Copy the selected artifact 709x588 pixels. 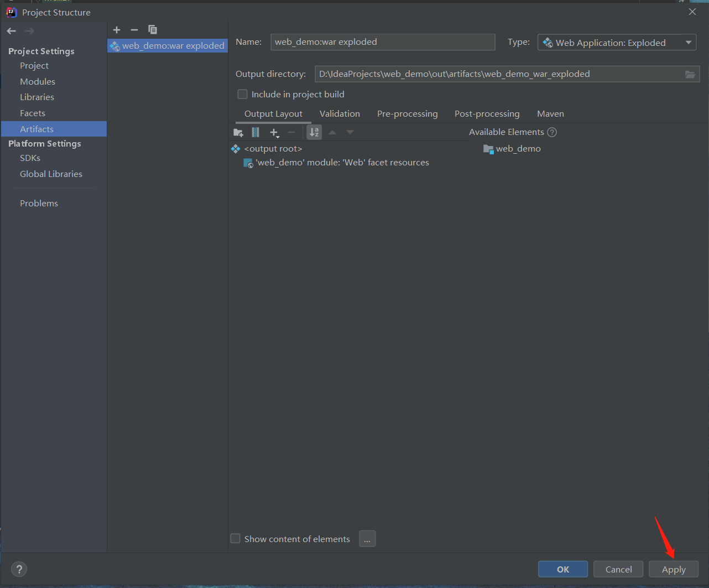(153, 30)
